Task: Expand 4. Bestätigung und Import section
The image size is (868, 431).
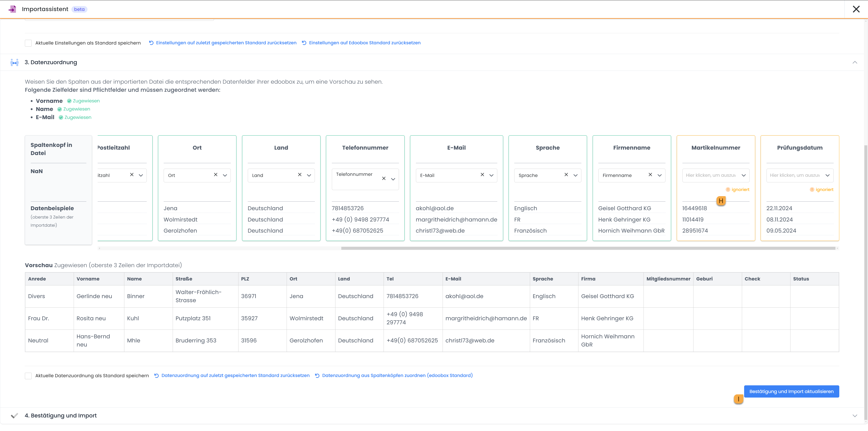Action: click(854, 415)
